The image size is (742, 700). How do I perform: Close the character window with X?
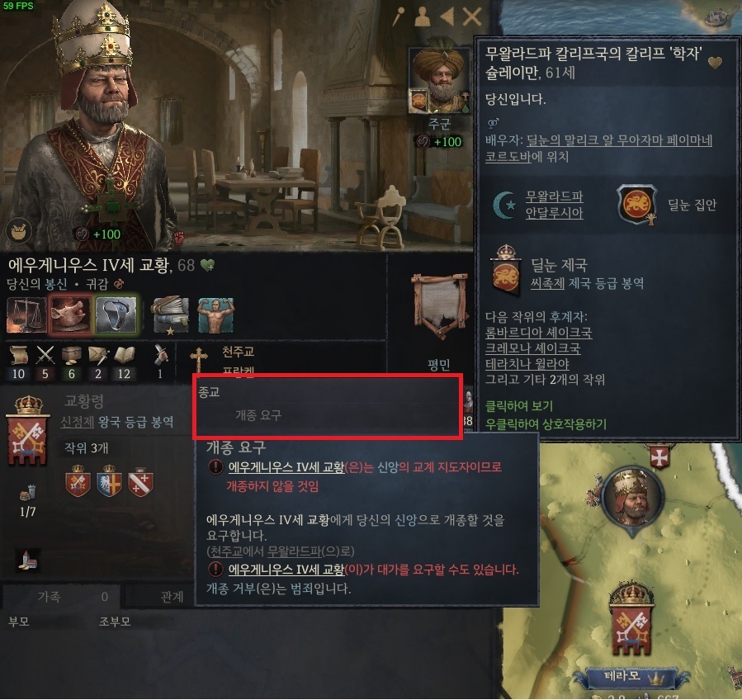click(472, 17)
